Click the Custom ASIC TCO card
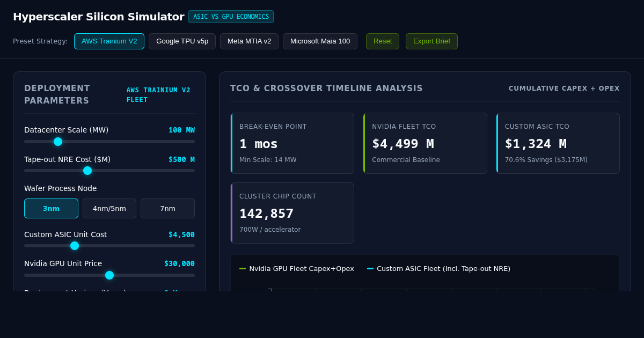This screenshot has height=338, width=644. pos(558,143)
